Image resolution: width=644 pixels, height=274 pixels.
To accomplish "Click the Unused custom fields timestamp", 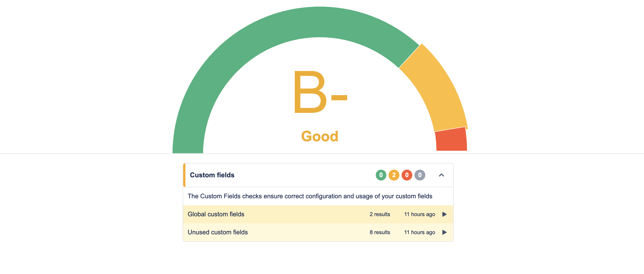I will pos(419,232).
